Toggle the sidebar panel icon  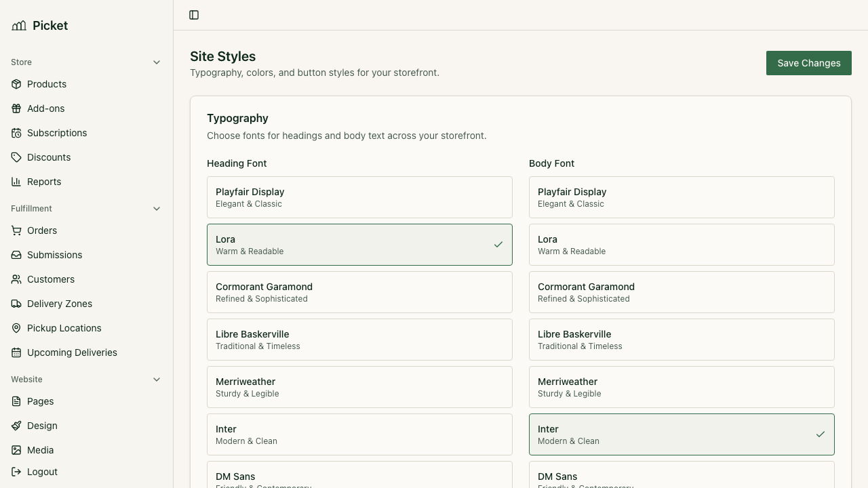pyautogui.click(x=194, y=15)
